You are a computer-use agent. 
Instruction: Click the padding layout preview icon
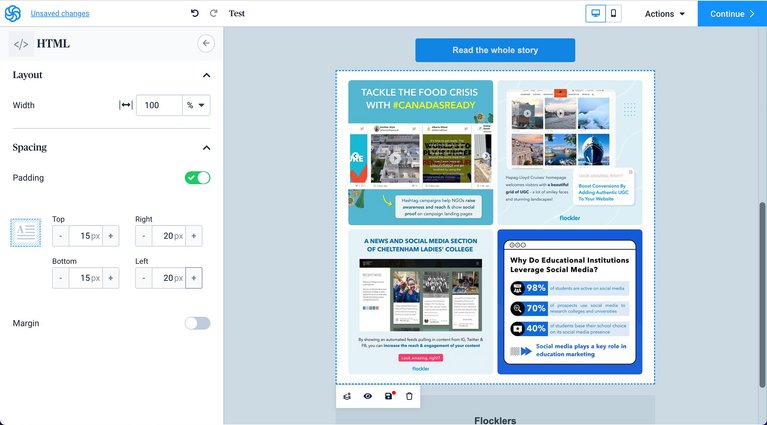[25, 232]
